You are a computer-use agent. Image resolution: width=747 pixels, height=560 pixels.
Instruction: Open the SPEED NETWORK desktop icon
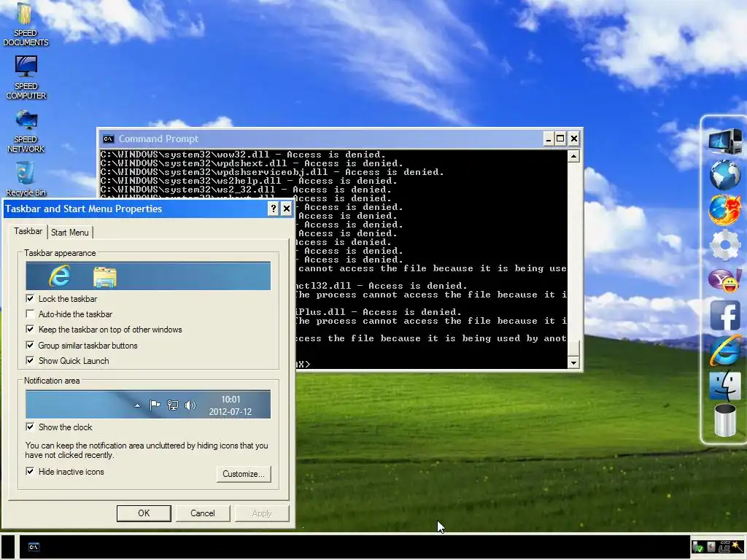(x=26, y=131)
